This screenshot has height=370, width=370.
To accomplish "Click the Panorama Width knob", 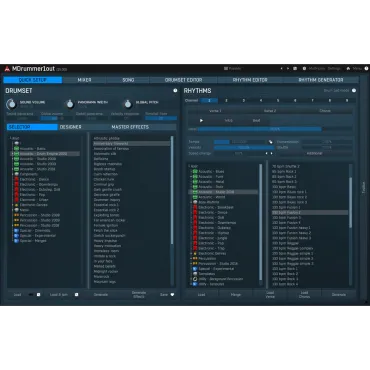I will pyautogui.click(x=70, y=104).
